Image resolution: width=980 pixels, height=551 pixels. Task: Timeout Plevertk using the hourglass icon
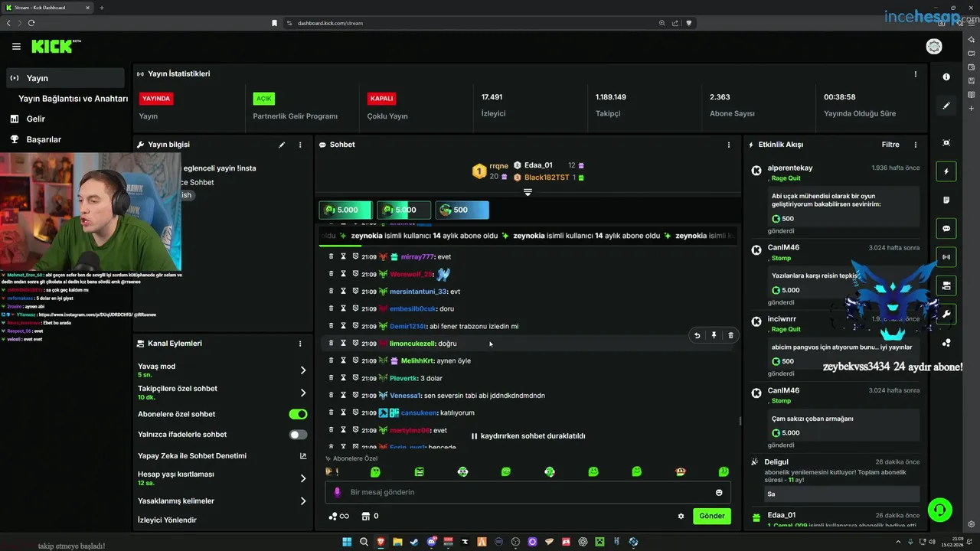click(x=343, y=378)
